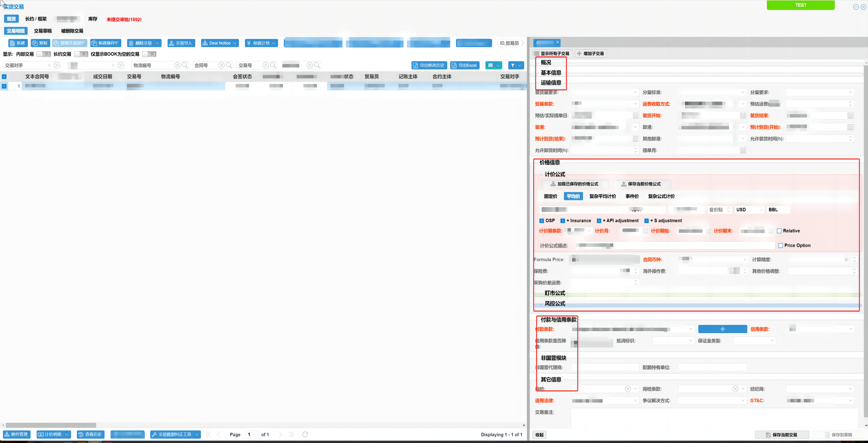Viewport: 868px width, 443px height.
Task: Click 导出修改历史 export button
Action: 429,65
